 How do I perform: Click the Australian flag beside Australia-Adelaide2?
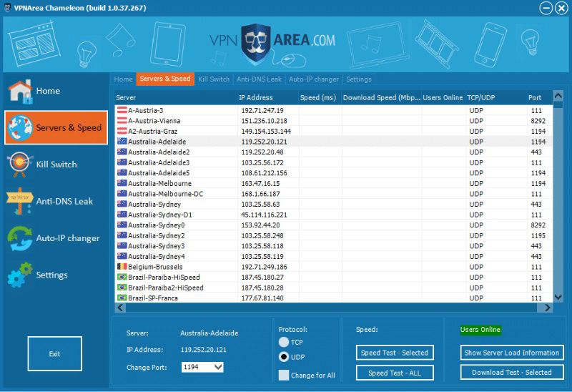point(122,152)
